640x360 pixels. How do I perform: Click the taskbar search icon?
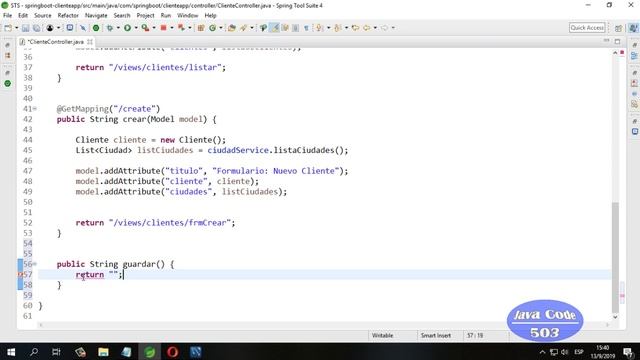34,352
